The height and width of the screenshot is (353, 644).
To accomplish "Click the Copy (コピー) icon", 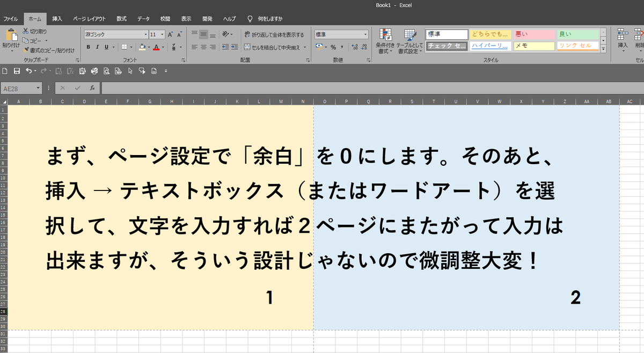I will click(x=26, y=40).
